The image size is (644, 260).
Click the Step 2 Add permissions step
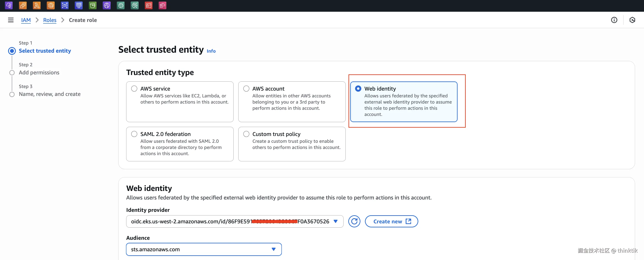pyautogui.click(x=39, y=72)
